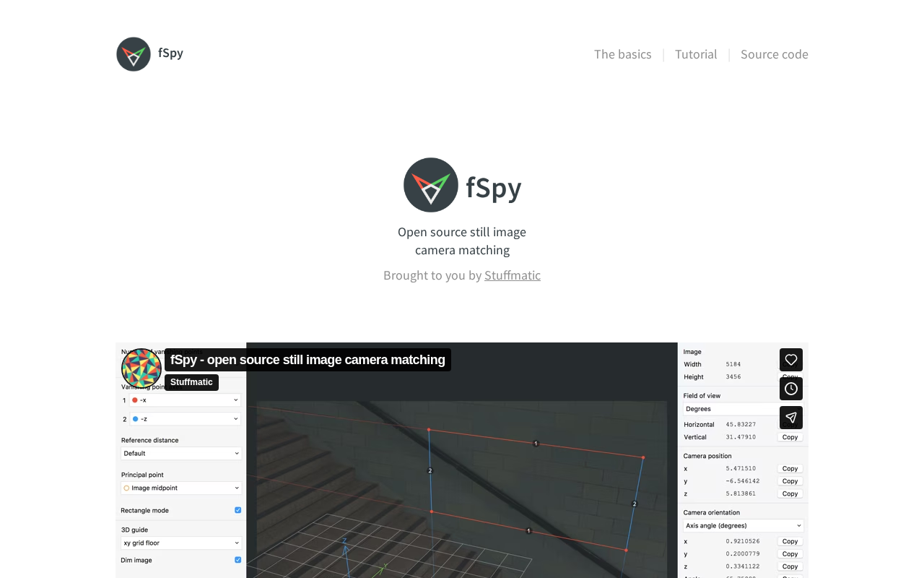Screen dimensions: 924x578
Task: Open The basics page
Action: 623,54
